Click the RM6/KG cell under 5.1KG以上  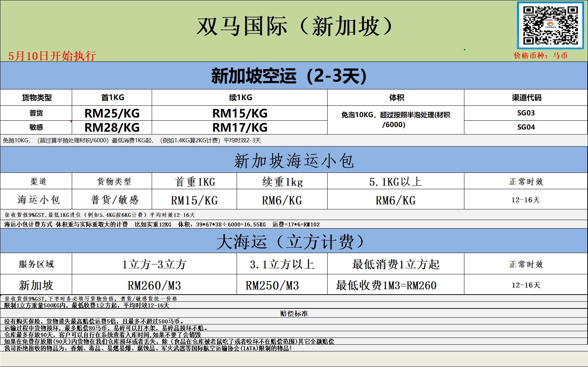(396, 199)
